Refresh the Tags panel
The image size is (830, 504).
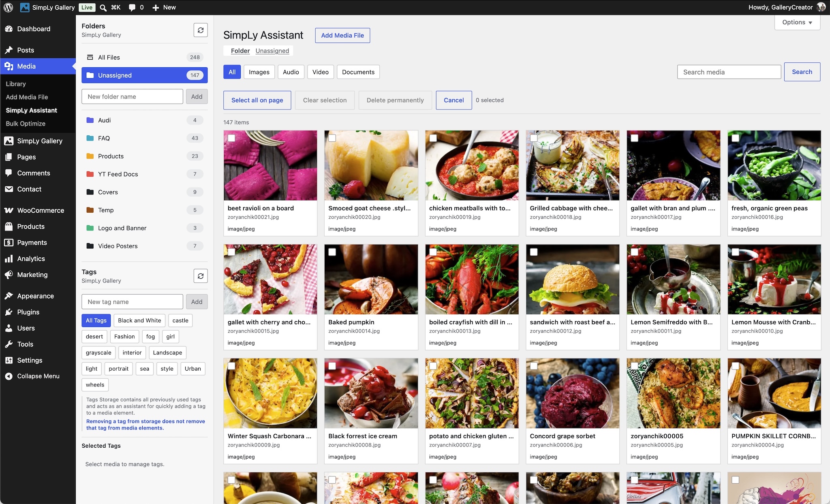pyautogui.click(x=201, y=276)
